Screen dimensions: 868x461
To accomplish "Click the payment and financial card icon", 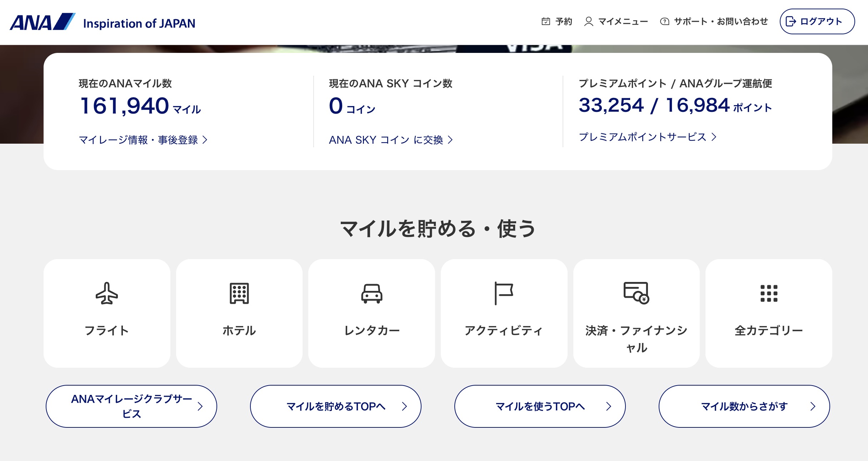I will pos(636,293).
